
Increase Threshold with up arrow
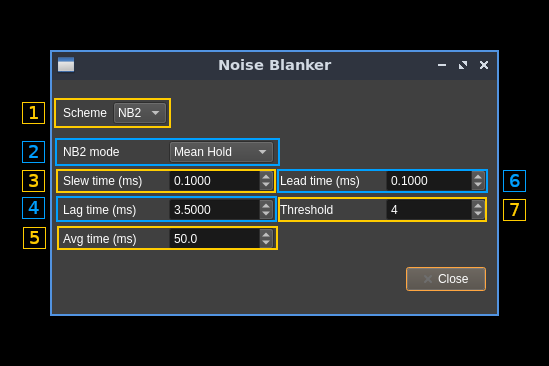pos(478,206)
